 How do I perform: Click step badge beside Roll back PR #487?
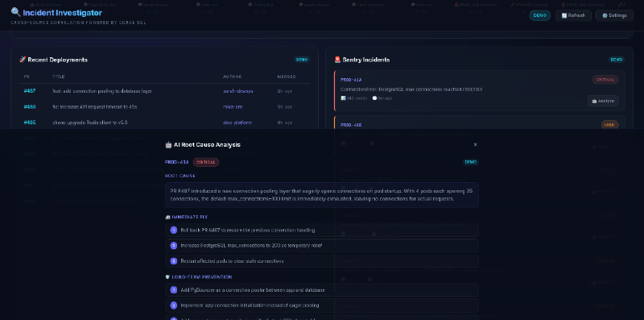[174, 231]
